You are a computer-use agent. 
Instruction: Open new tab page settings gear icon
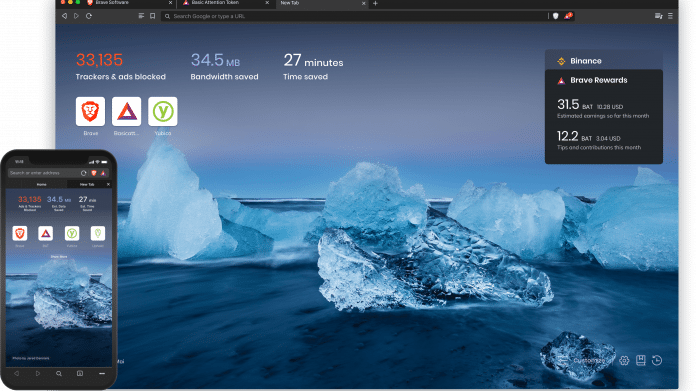624,360
